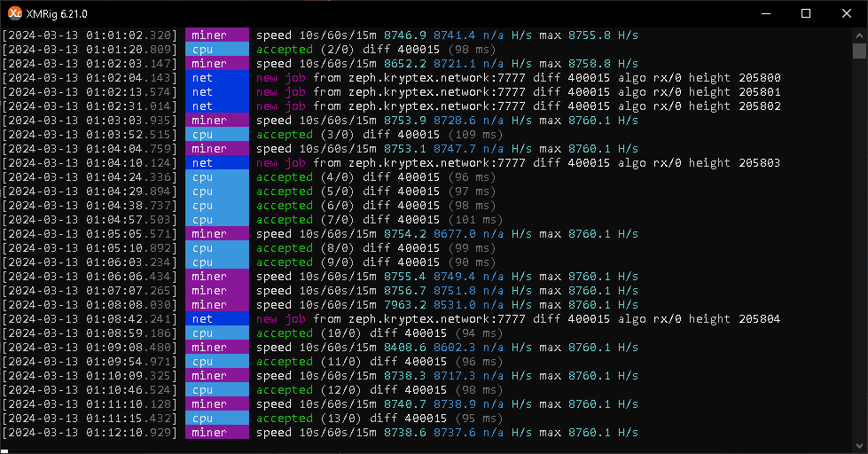This screenshot has height=454, width=868.
Task: Close the XMRig 6.21.0 window
Action: pyautogui.click(x=847, y=13)
